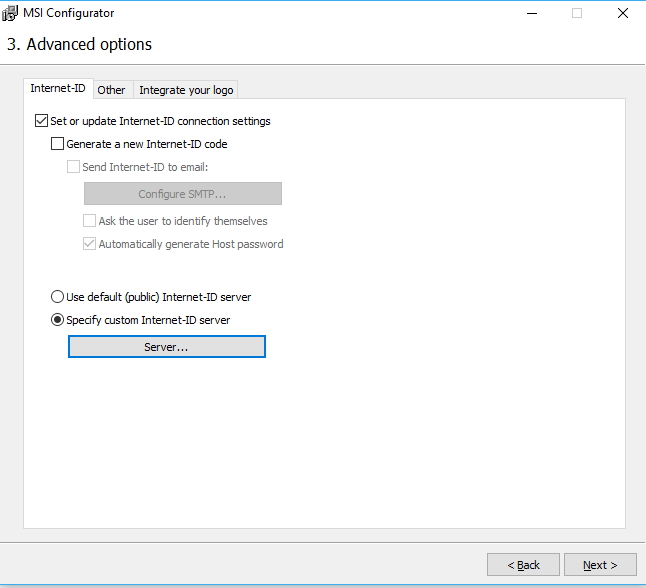646x588 pixels.
Task: Switch to the Internet-ID tab
Action: [58, 88]
